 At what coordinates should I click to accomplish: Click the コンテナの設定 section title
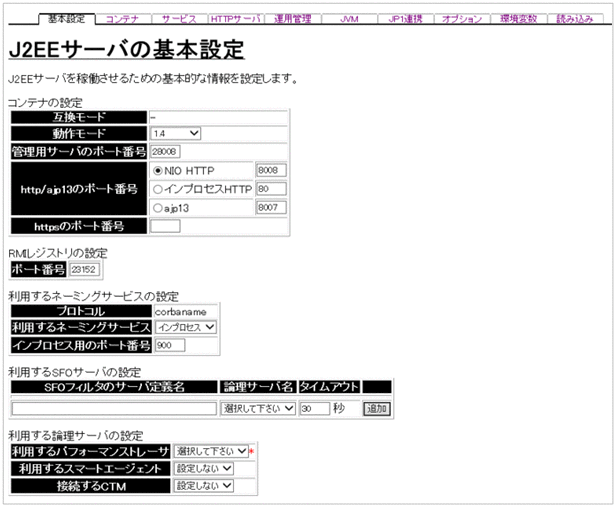pyautogui.click(x=45, y=103)
